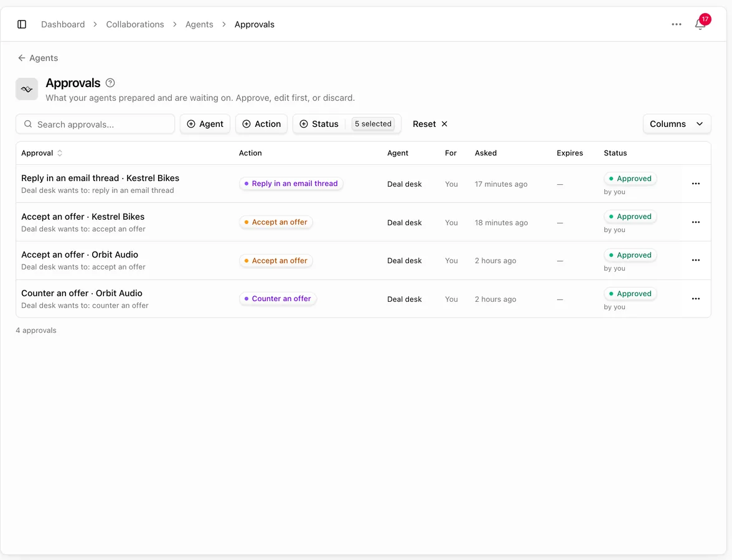The image size is (732, 560).
Task: Click Approved status in Reply email row
Action: [630, 178]
